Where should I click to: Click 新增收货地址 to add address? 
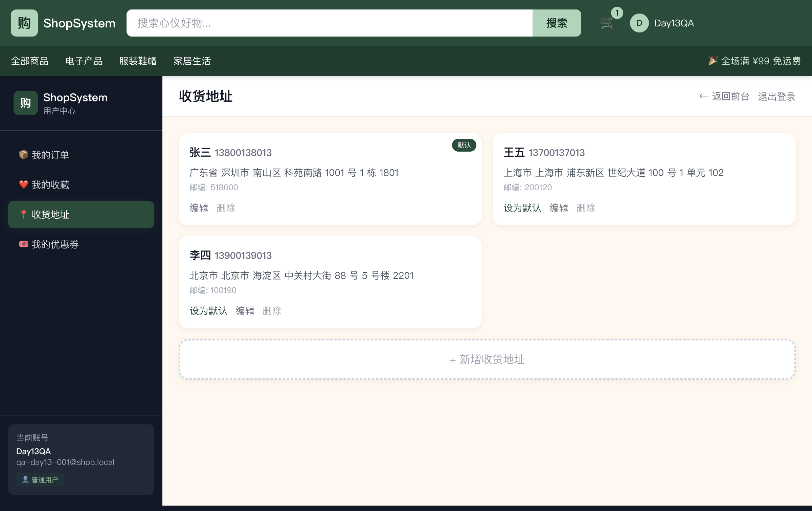pos(487,359)
